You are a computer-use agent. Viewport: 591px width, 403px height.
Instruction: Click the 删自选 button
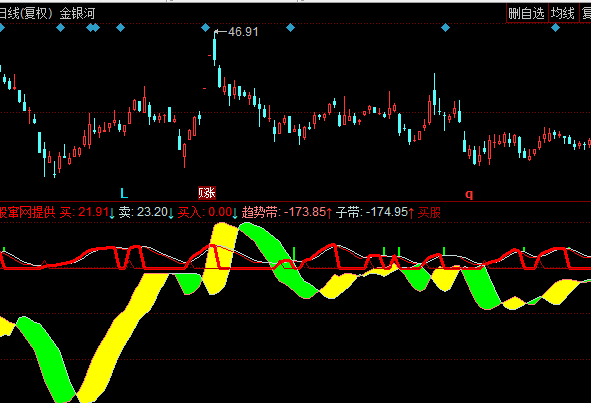click(527, 14)
